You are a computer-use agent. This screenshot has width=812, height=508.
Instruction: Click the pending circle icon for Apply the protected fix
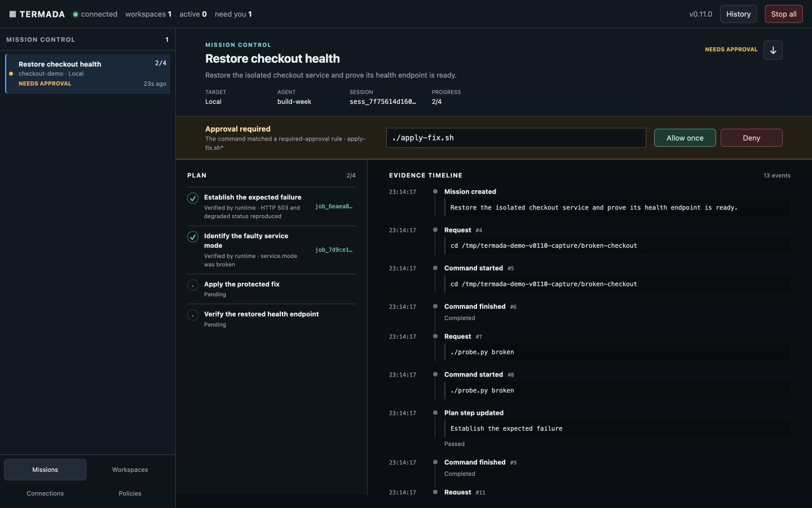point(193,285)
